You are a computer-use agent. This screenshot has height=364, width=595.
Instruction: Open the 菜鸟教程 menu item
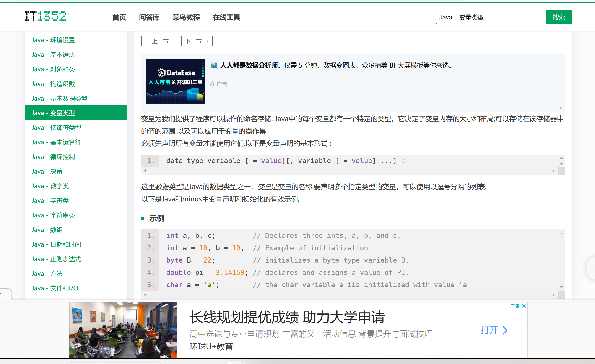pyautogui.click(x=186, y=17)
